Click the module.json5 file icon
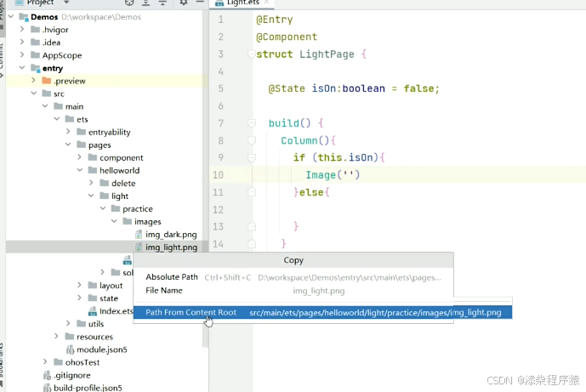Screen dimensions: 586x392 (x=70, y=349)
